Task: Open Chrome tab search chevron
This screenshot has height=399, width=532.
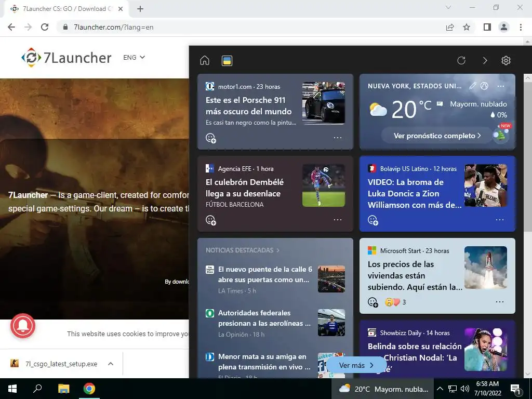Action: [x=448, y=7]
